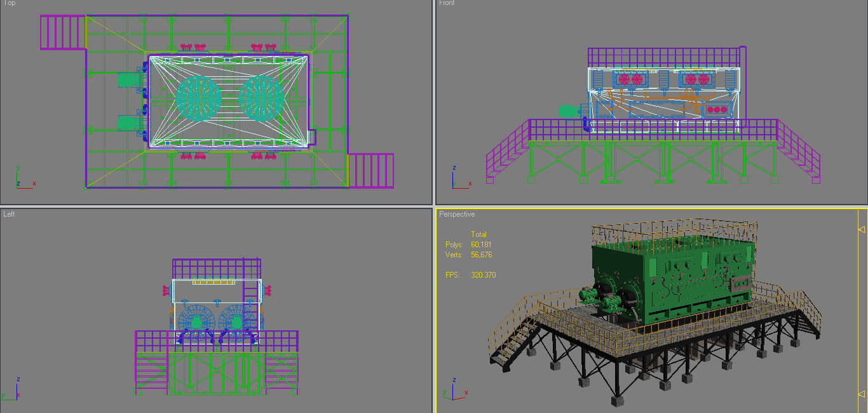Select the left cyan circular fan in Top view
The height and width of the screenshot is (413, 868).
[x=198, y=98]
